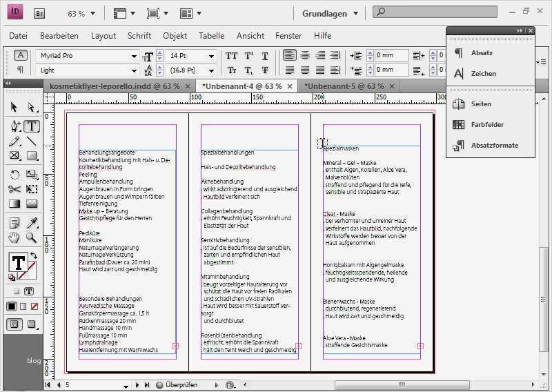Select the Line tool
552x392 pixels.
click(32, 141)
